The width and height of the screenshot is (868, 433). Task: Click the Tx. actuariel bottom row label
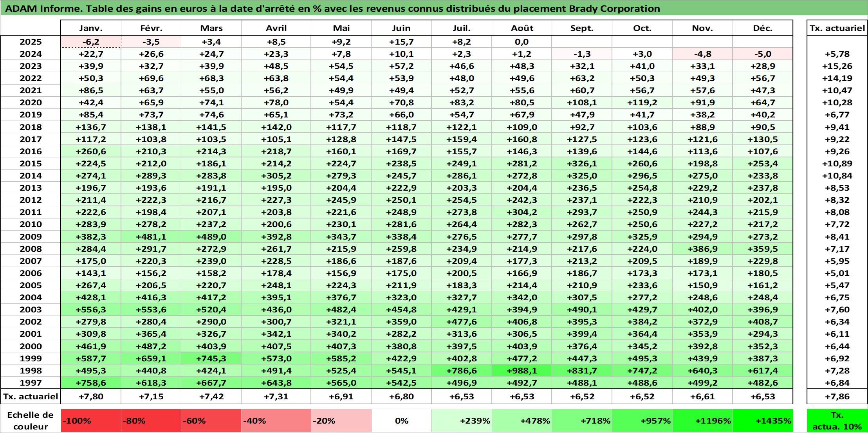click(31, 397)
